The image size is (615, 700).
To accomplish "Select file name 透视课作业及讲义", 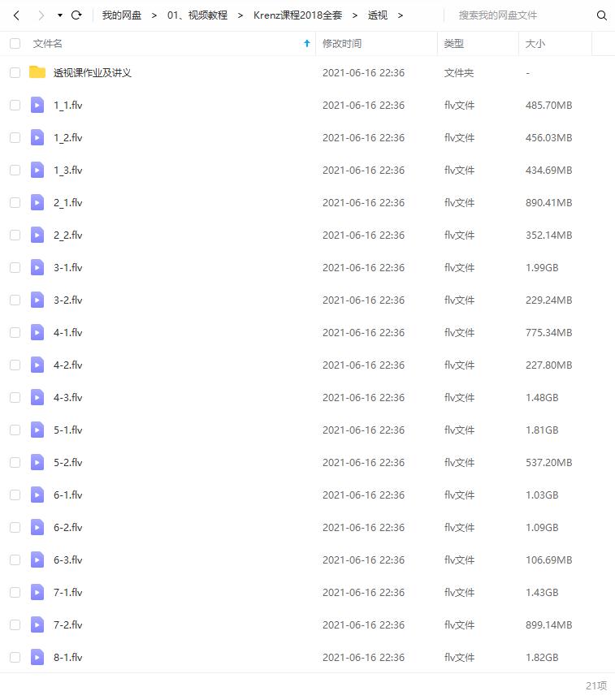I will [93, 73].
